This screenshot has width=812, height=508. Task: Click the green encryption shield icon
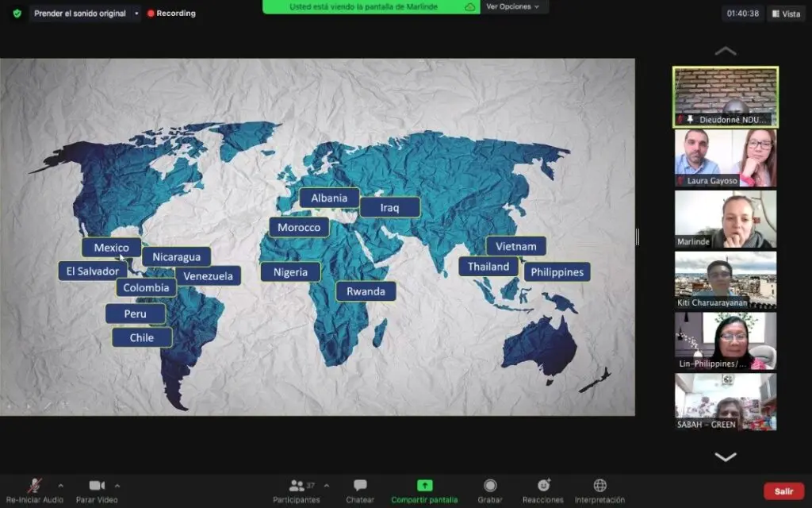pyautogui.click(x=17, y=13)
